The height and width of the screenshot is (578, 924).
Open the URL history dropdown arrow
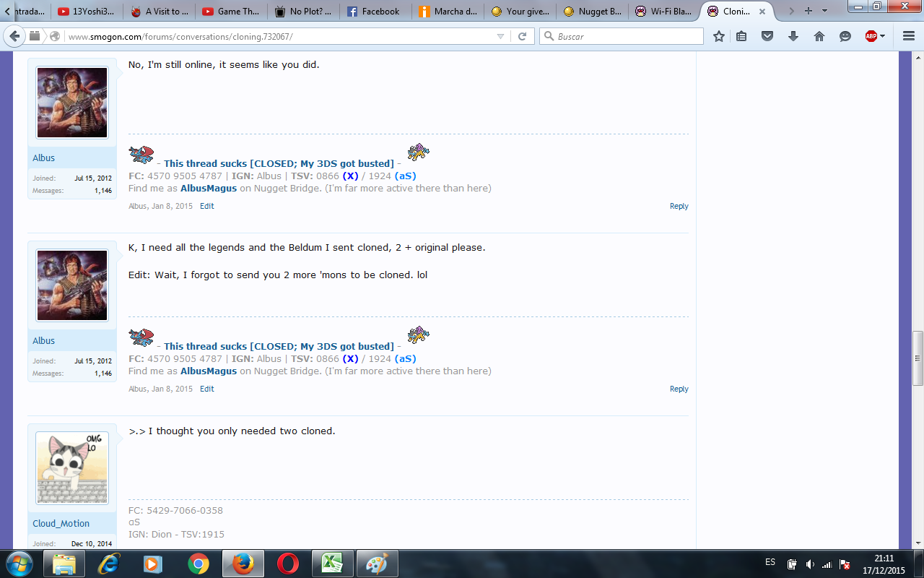pyautogui.click(x=501, y=36)
